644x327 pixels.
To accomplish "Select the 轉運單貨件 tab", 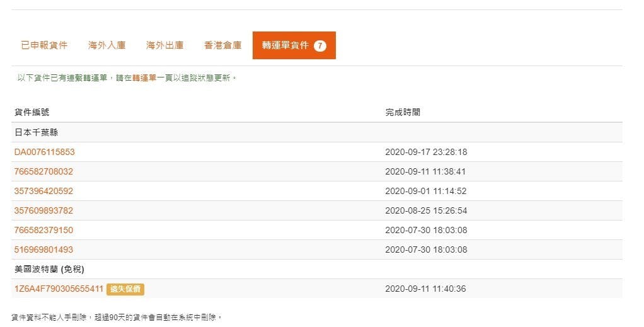I will pyautogui.click(x=294, y=45).
